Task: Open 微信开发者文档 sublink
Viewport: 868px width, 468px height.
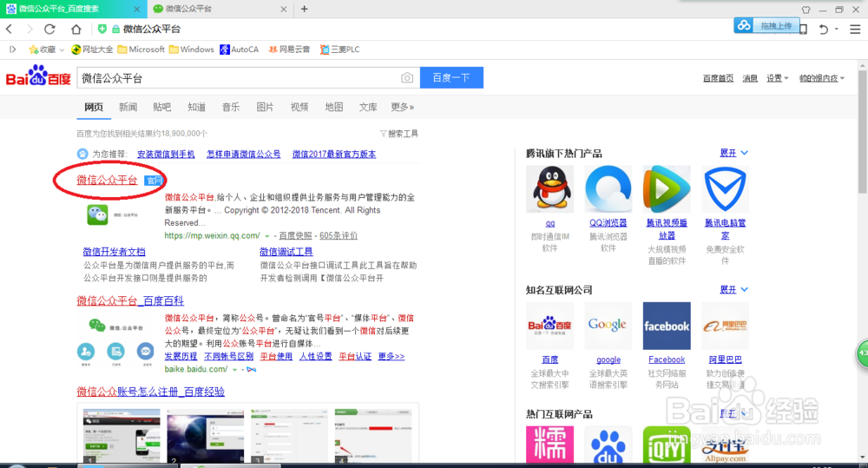Action: (x=114, y=252)
